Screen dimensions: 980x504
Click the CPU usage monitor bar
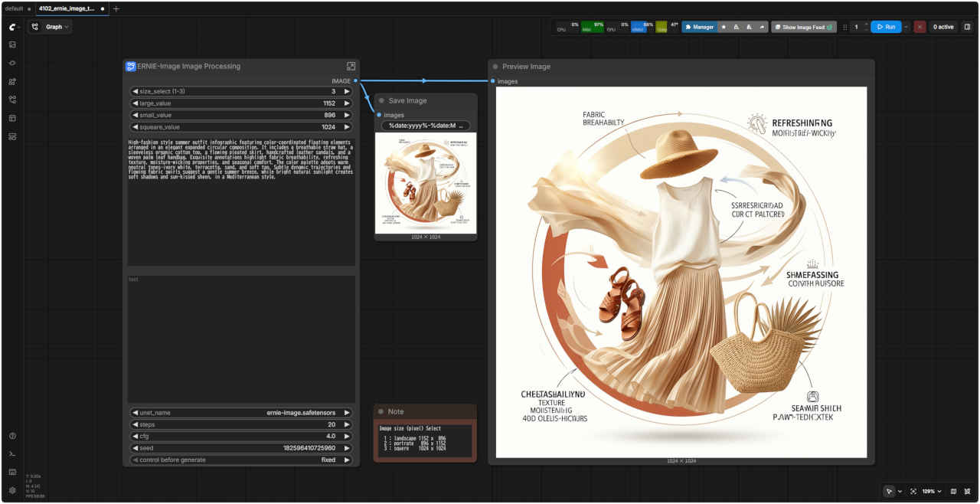pos(567,27)
